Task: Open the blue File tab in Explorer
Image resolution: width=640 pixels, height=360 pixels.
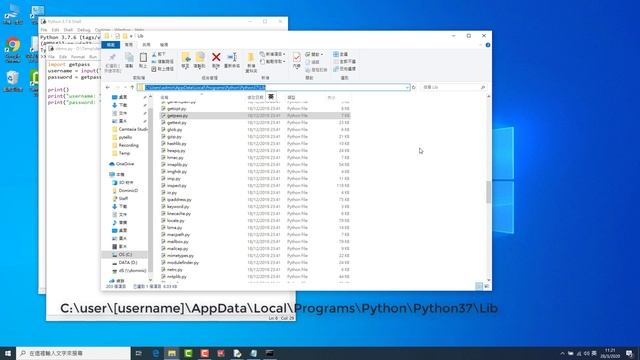Action: pyautogui.click(x=111, y=44)
